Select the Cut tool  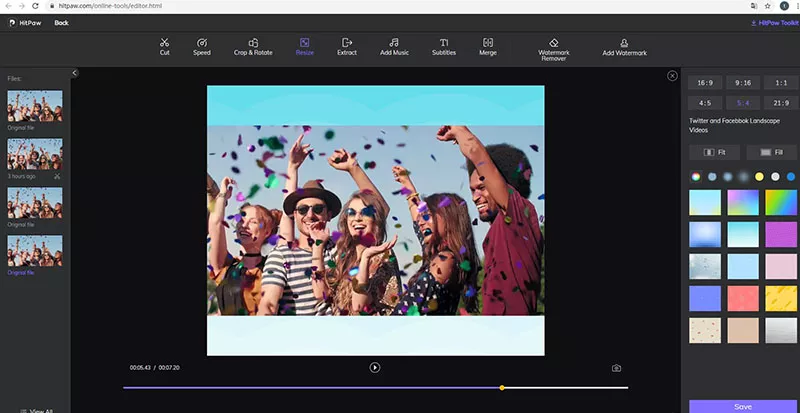(164, 46)
